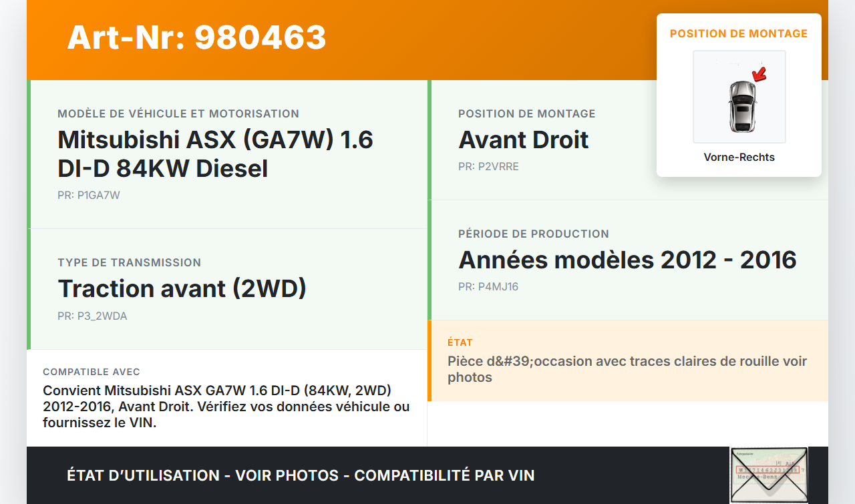Image resolution: width=855 pixels, height=504 pixels.
Task: Click the PR: P2VRRE code
Action: click(488, 167)
